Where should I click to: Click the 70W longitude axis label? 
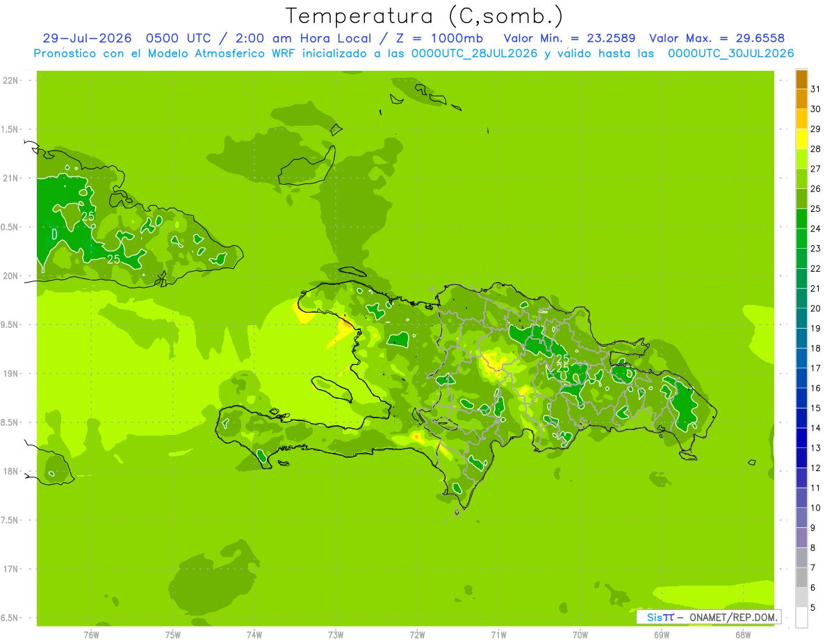(x=580, y=635)
